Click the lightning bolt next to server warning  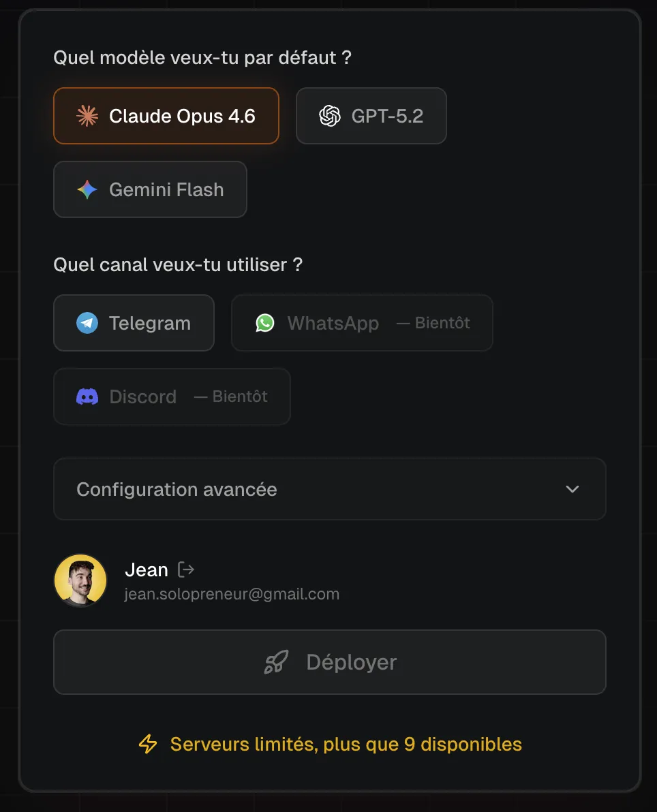147,744
